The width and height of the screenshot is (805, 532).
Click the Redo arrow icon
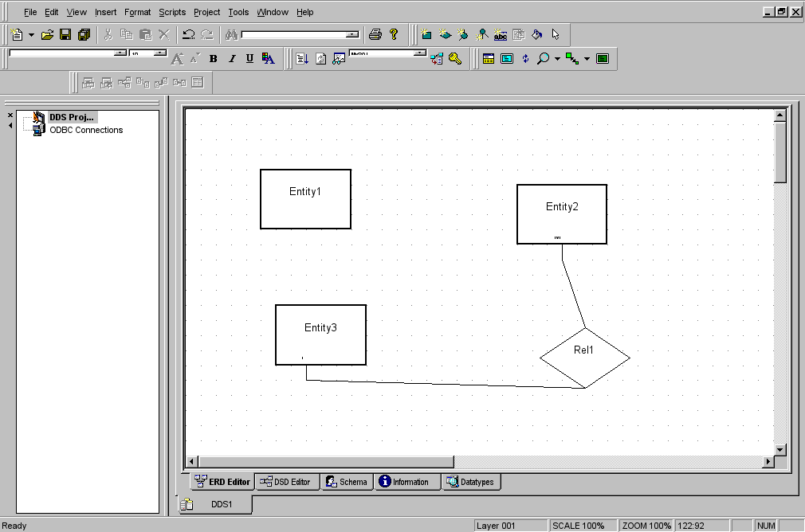point(207,34)
